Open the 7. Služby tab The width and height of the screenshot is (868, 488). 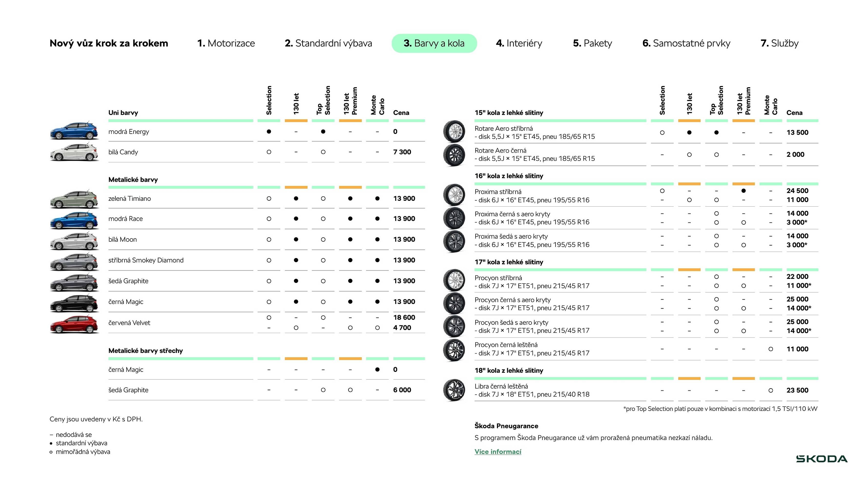pyautogui.click(x=779, y=43)
